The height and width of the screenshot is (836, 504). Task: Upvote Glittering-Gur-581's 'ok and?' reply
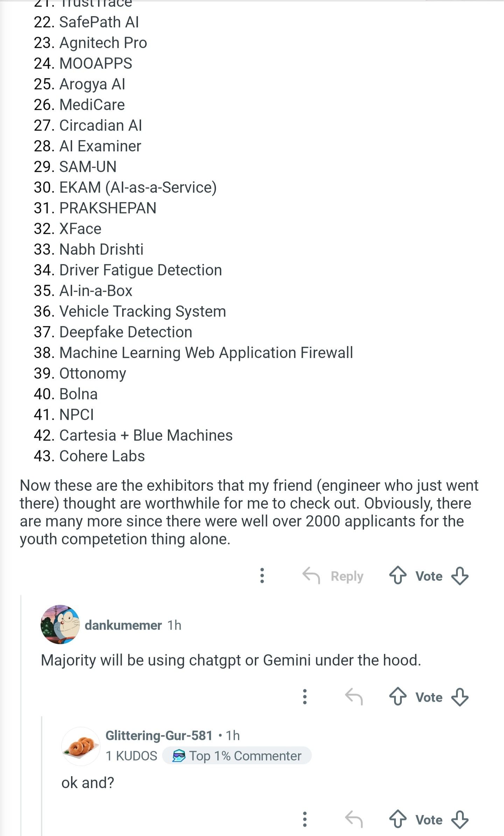(398, 820)
